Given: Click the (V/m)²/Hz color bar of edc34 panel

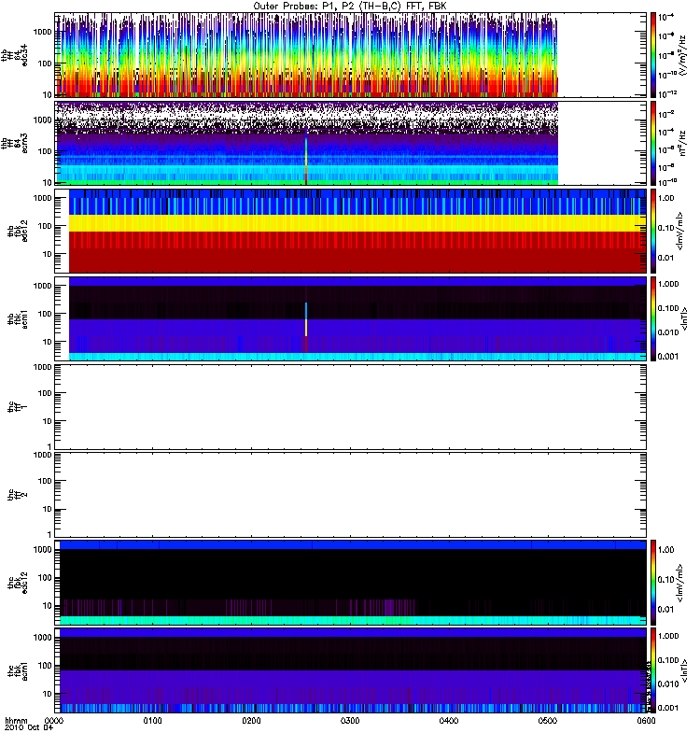Looking at the screenshot, I should pyautogui.click(x=653, y=55).
